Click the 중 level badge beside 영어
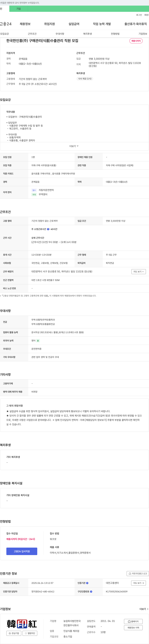Viewport: 149px width, 644px height. click(x=38, y=341)
